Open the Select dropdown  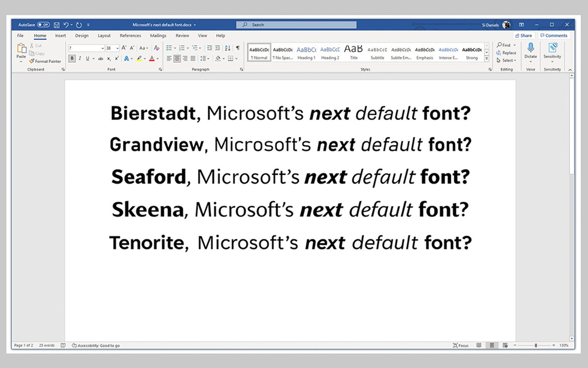tap(506, 60)
